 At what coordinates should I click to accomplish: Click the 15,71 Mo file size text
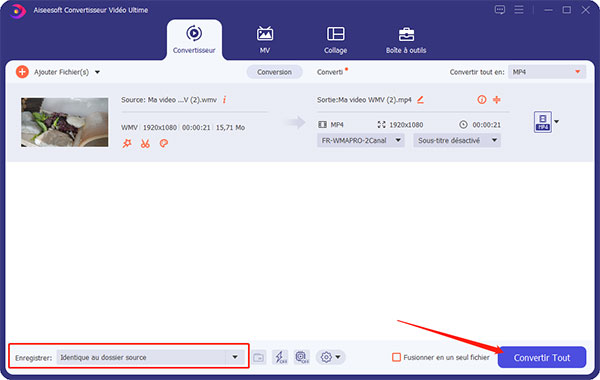pyautogui.click(x=230, y=127)
